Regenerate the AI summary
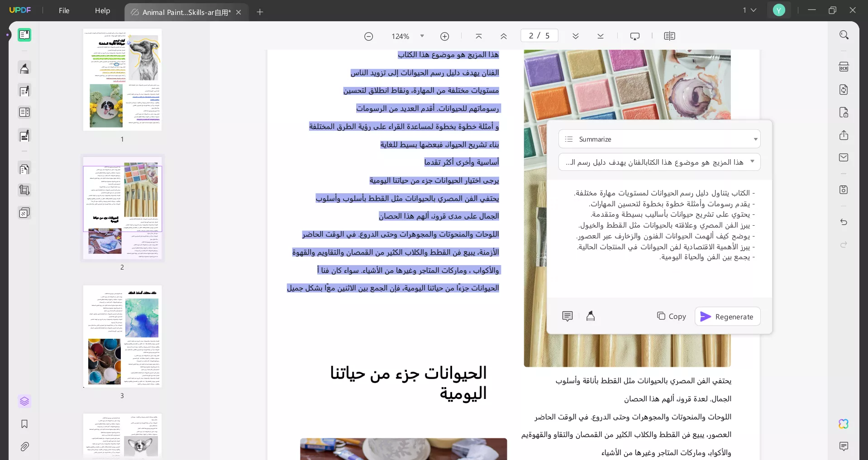The width and height of the screenshot is (868, 460). click(x=728, y=317)
